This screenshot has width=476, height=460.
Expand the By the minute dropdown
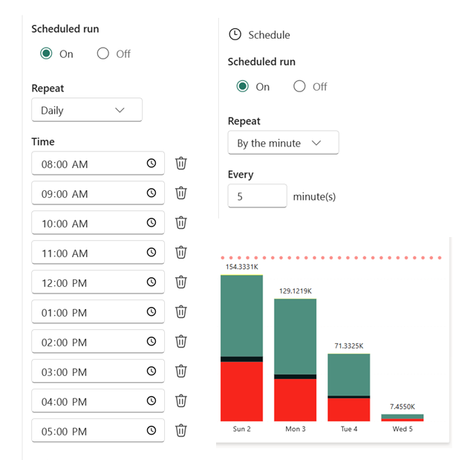[283, 143]
